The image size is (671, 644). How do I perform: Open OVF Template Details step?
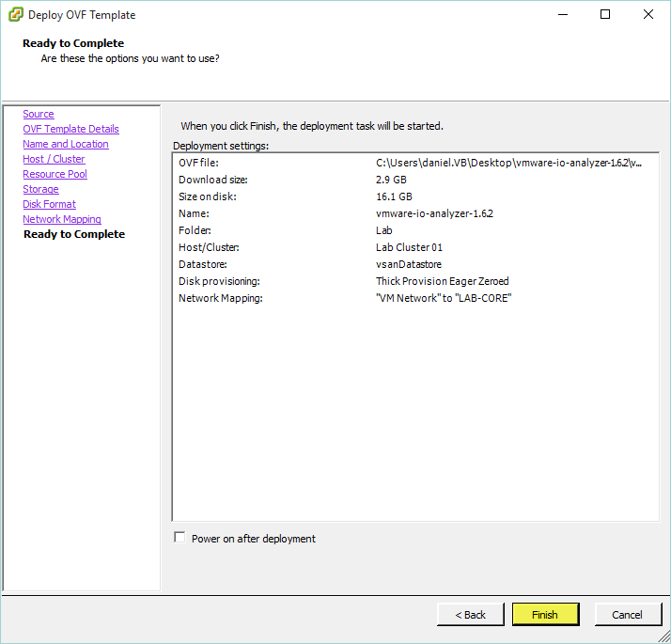70,129
